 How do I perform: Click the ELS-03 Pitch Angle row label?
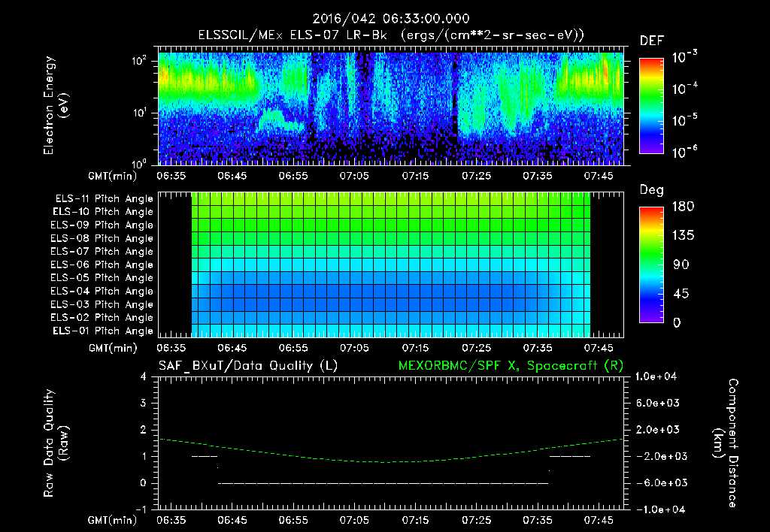click(x=102, y=305)
